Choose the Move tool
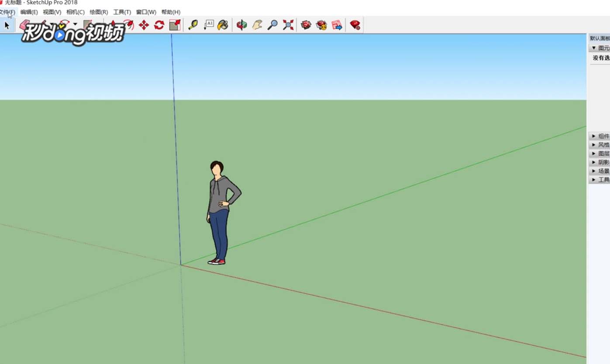 click(x=144, y=25)
